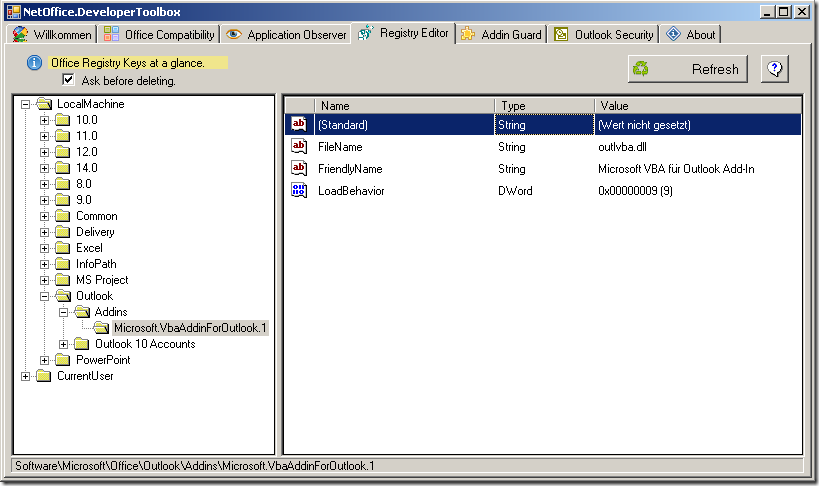Click the blue info icon near Office Registry Keys
Image resolution: width=819 pixels, height=486 pixels.
pyautogui.click(x=34, y=63)
